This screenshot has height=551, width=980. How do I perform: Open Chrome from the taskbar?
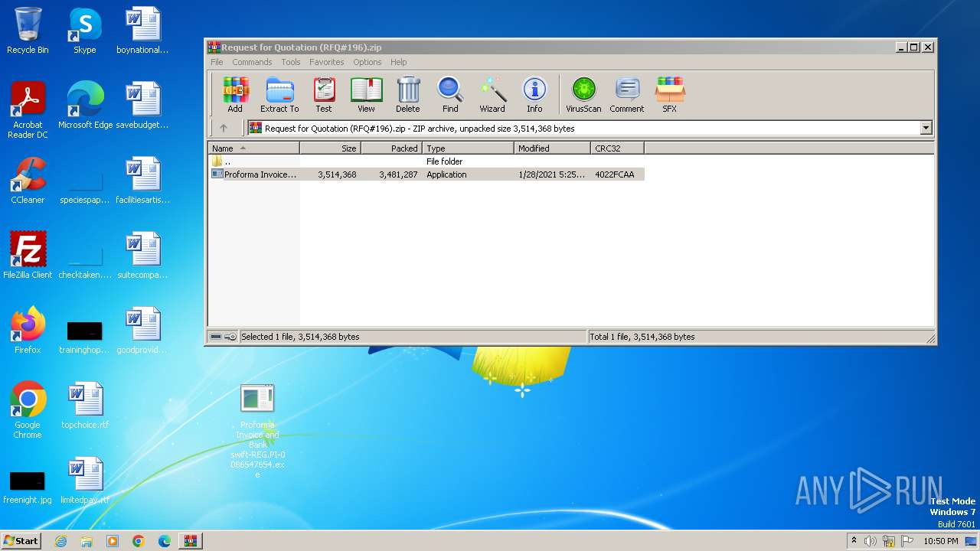click(x=139, y=541)
